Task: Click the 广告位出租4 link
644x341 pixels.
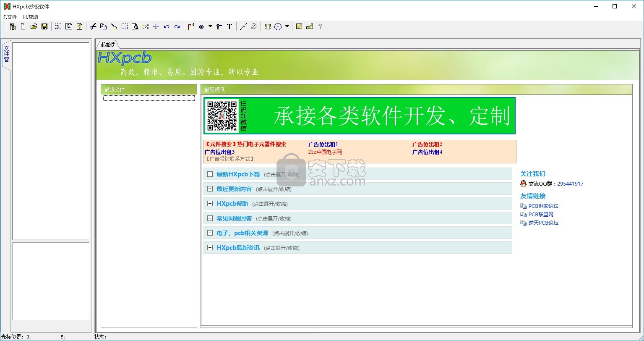Action: (x=427, y=152)
